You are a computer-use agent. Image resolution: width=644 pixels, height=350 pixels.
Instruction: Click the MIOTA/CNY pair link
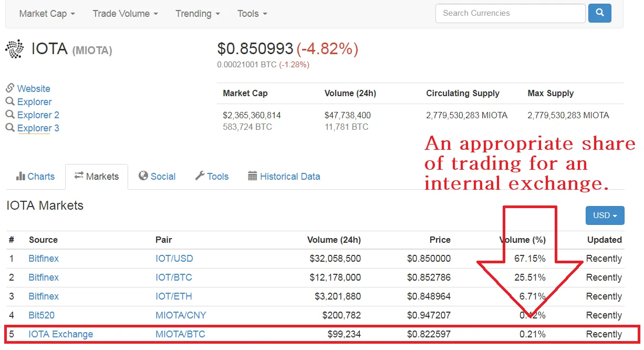click(181, 315)
